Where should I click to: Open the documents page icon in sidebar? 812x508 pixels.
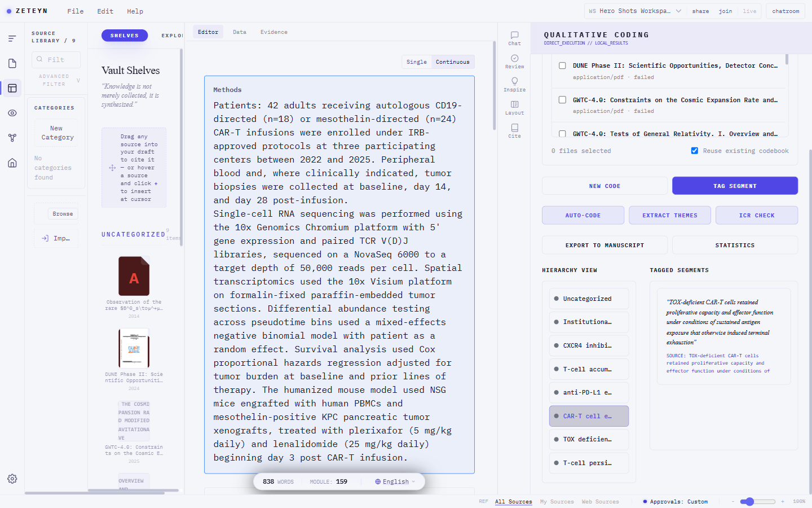(x=12, y=63)
